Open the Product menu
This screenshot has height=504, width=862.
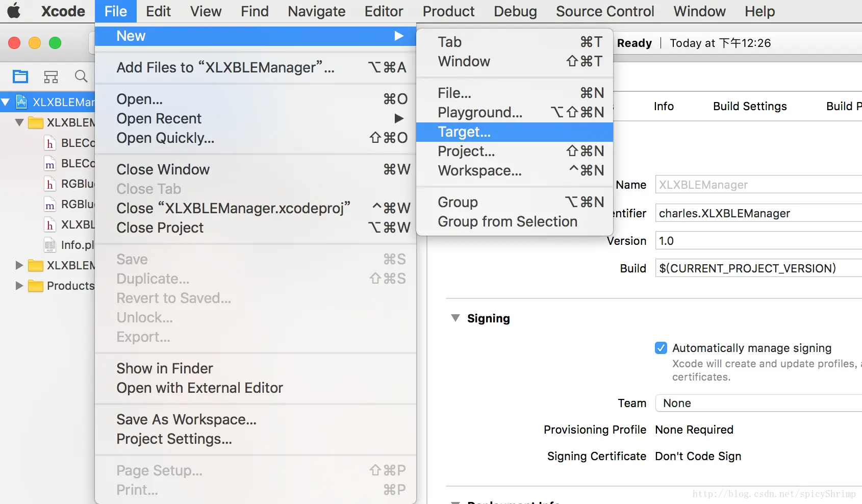click(x=449, y=11)
